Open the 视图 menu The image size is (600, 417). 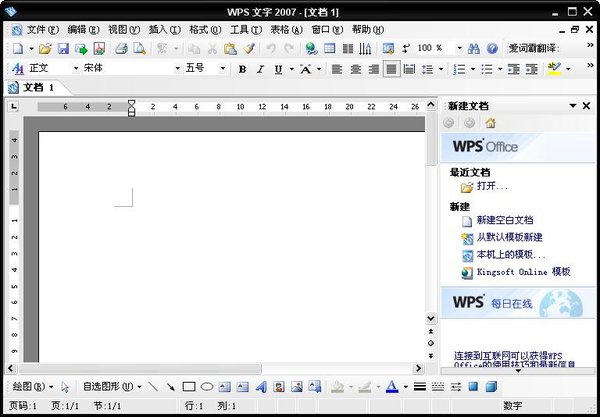coord(124,30)
